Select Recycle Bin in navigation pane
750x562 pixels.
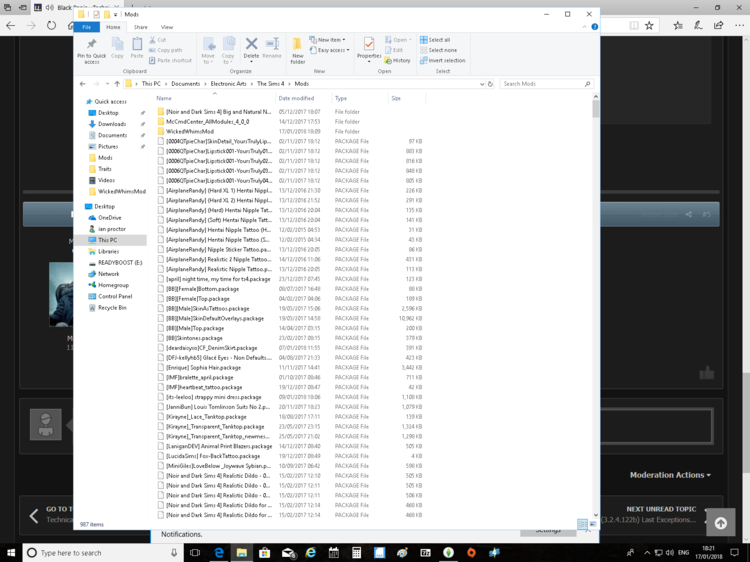point(112,308)
